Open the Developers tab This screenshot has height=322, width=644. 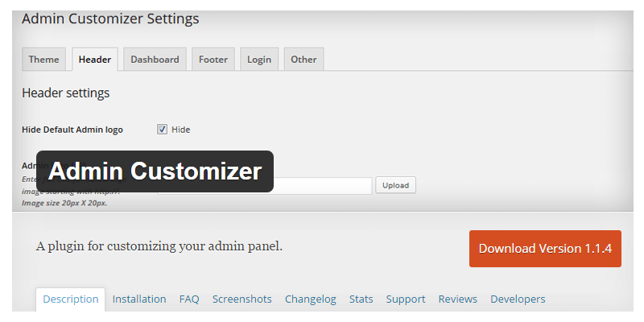click(x=518, y=299)
